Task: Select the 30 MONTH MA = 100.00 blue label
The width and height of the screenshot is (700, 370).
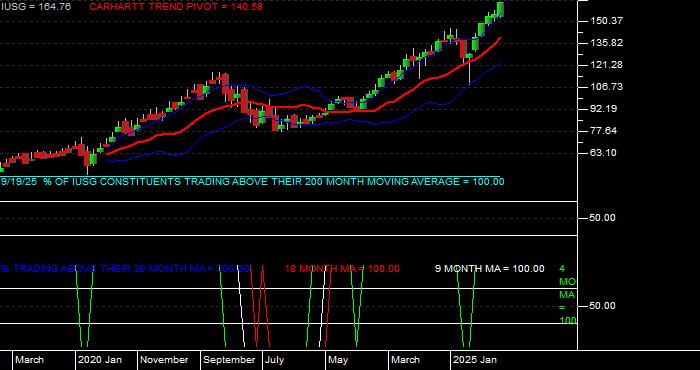Action: tap(125, 269)
